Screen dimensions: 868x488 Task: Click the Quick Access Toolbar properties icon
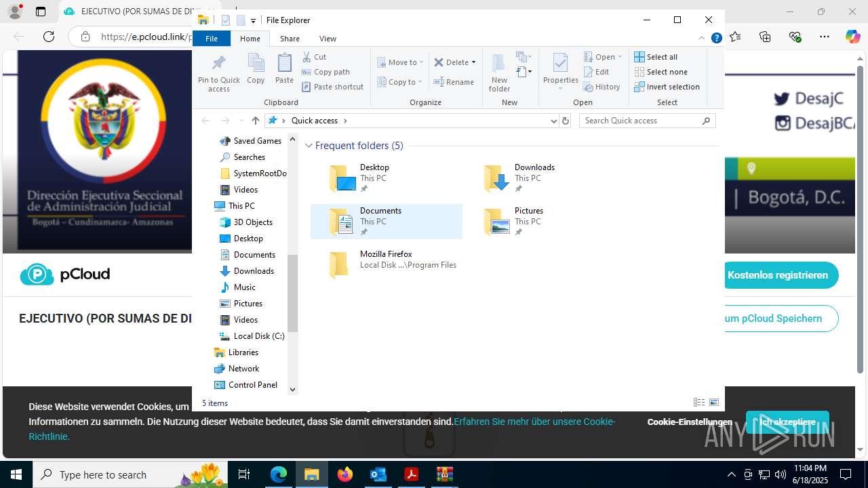click(226, 20)
